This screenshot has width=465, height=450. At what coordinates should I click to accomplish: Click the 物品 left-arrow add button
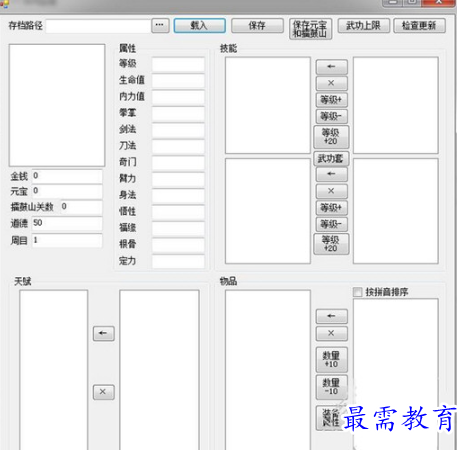click(331, 316)
